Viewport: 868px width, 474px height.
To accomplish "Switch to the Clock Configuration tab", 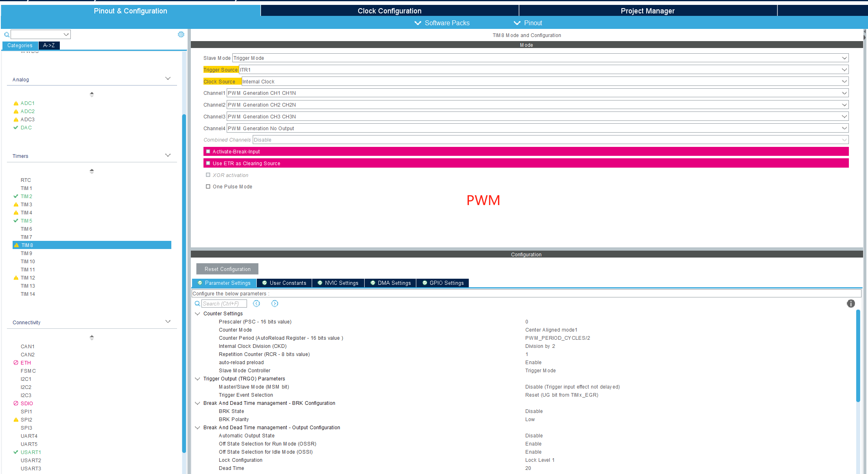I will [x=389, y=11].
